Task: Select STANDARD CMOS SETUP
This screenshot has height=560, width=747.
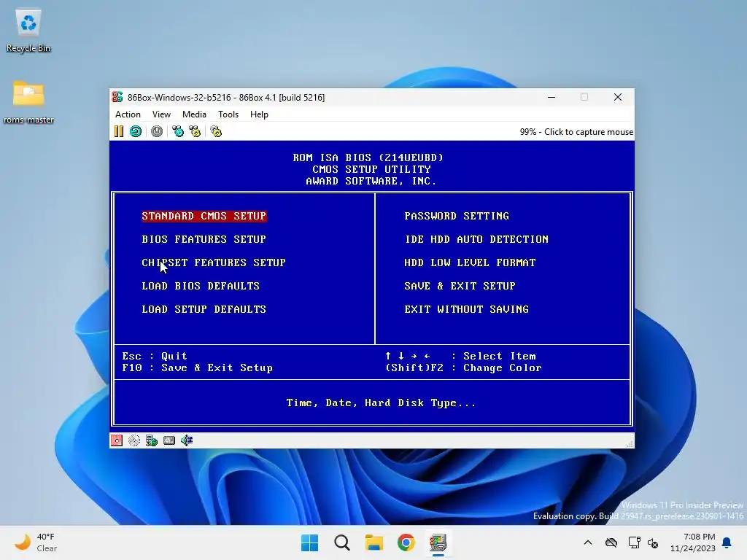Action: pos(204,216)
